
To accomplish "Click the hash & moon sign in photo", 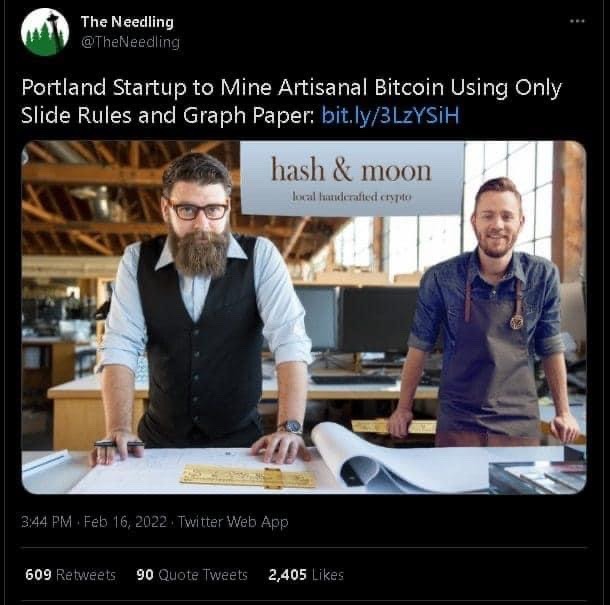I will coord(352,177).
